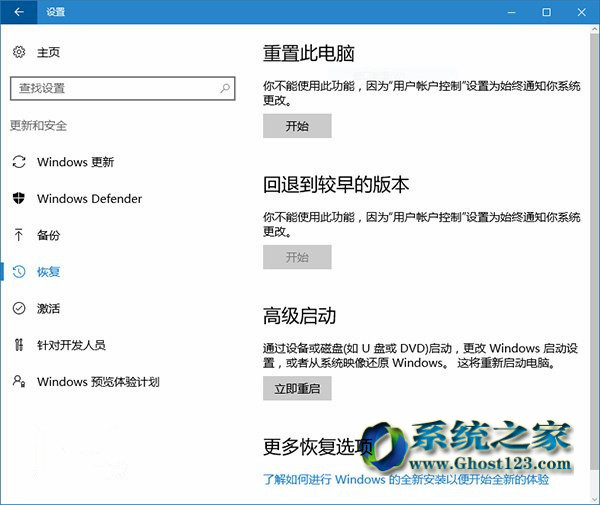This screenshot has width=600, height=505.
Task: Select the 激活 checkmark circle icon
Action: tap(19, 308)
